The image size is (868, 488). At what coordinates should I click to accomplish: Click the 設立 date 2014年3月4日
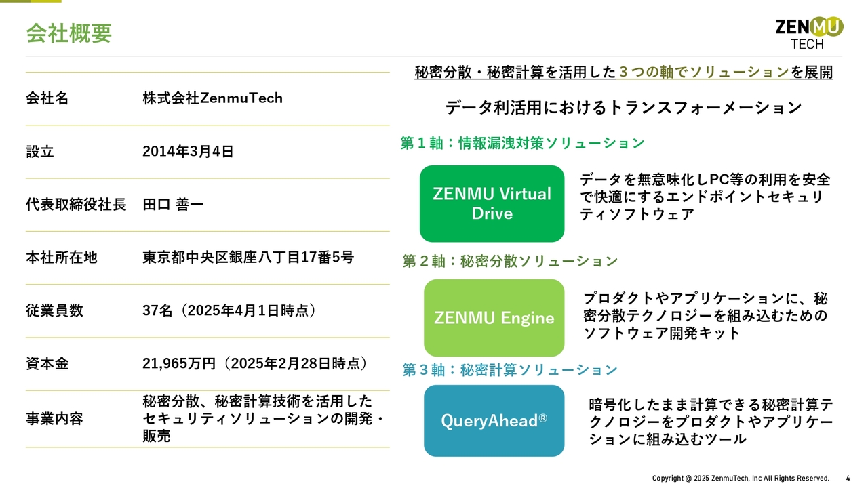[188, 151]
